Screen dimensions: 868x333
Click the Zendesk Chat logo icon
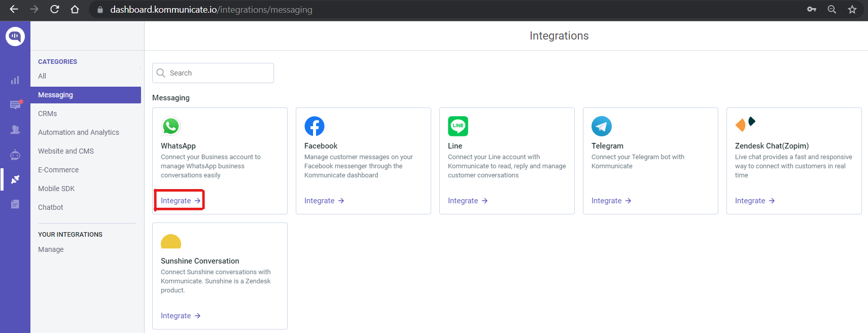[x=745, y=124]
